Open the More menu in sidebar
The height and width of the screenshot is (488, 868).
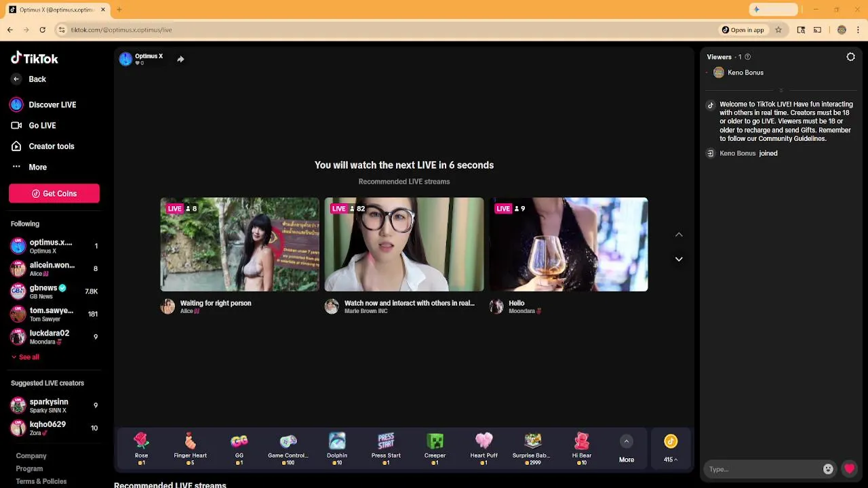click(28, 167)
